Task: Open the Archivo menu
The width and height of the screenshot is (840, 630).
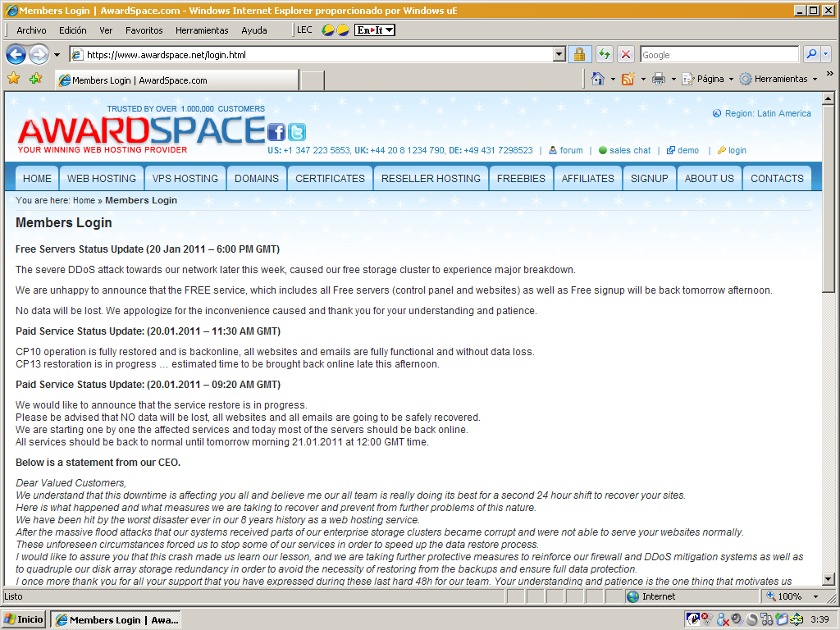Action: click(32, 30)
